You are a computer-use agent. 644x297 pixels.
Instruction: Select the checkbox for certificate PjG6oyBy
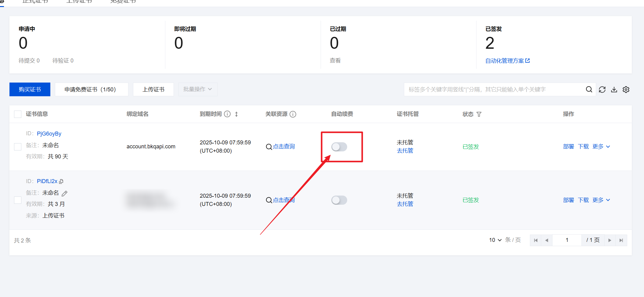tap(17, 147)
